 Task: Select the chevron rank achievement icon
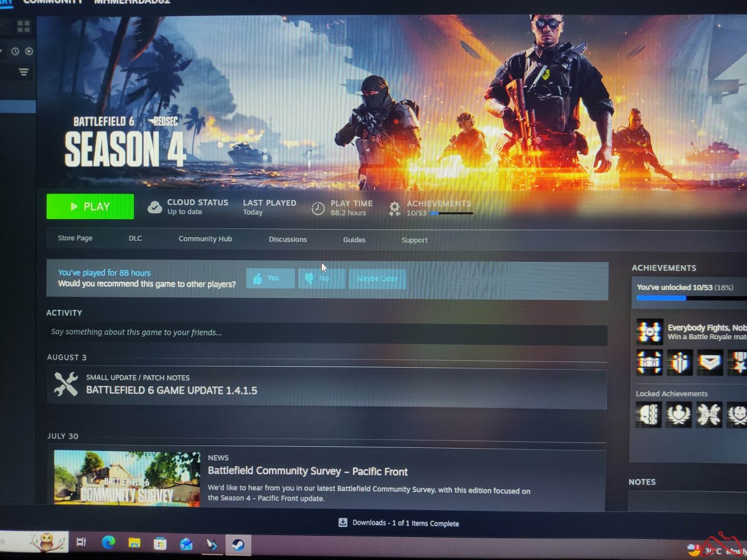click(710, 362)
